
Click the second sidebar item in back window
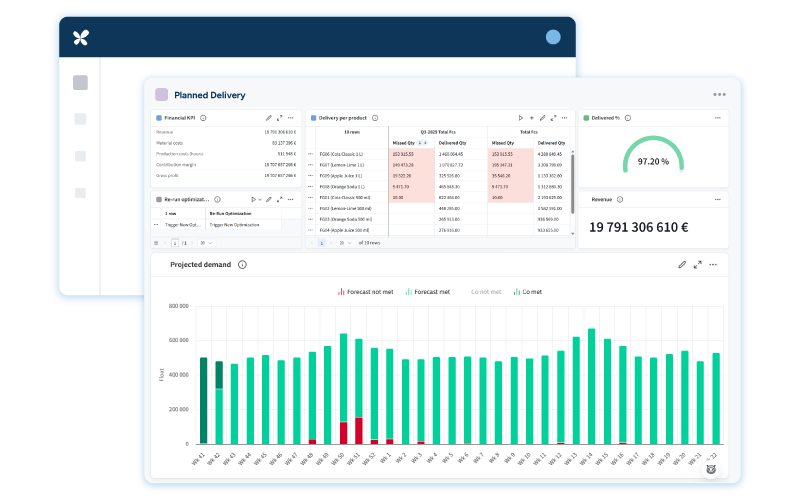tap(80, 119)
